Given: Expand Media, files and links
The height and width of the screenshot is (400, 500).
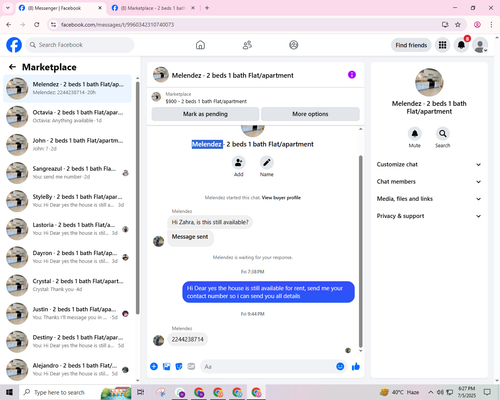Looking at the screenshot, I should tap(429, 199).
